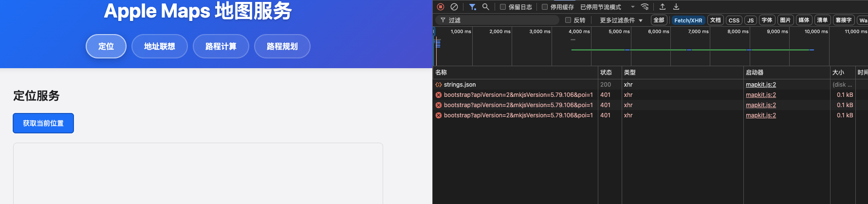Open network search magnifier
This screenshot has height=204, width=868.
point(485,7)
